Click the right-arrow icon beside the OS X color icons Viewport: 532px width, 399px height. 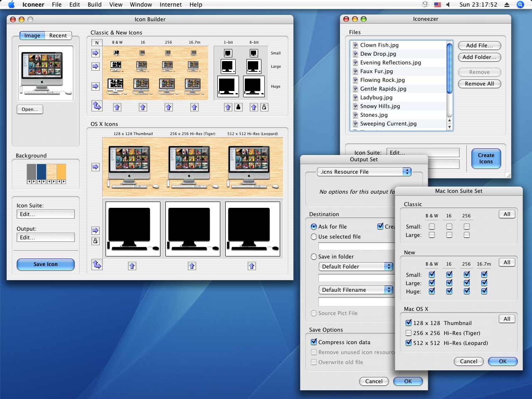click(x=96, y=167)
